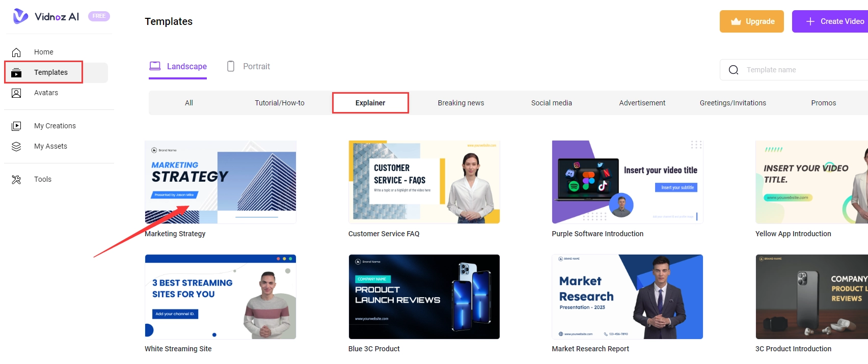The image size is (868, 364).
Task: Open My Creations play icon
Action: (16, 126)
